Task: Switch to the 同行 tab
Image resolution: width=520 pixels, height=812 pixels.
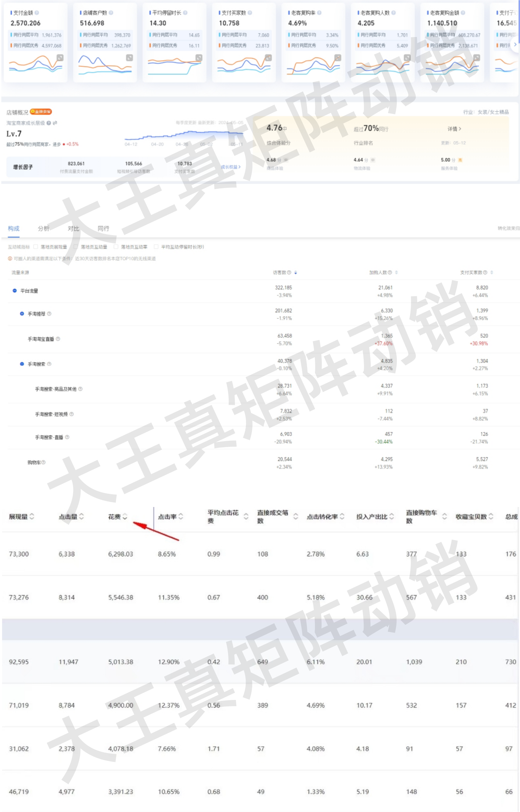Action: click(103, 228)
